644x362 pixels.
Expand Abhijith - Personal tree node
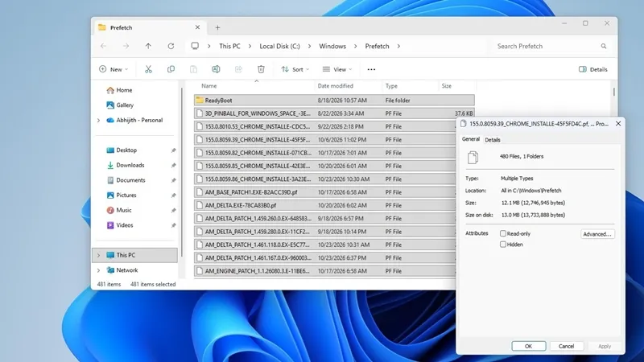coord(98,120)
